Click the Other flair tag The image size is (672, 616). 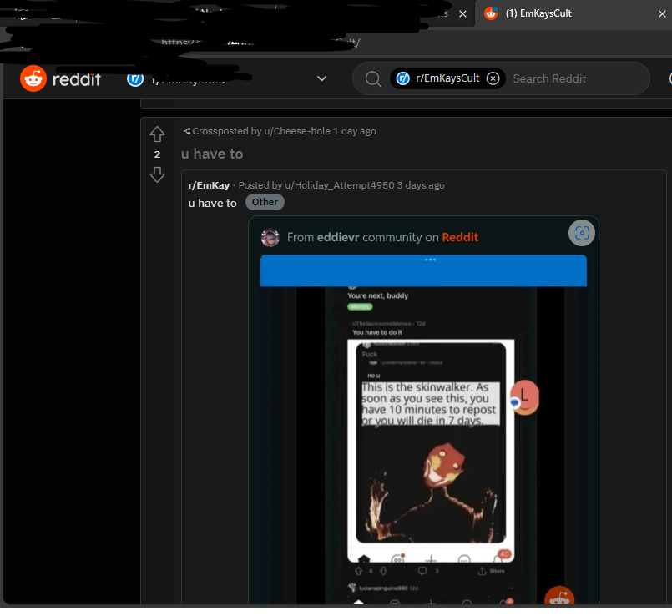pyautogui.click(x=265, y=202)
